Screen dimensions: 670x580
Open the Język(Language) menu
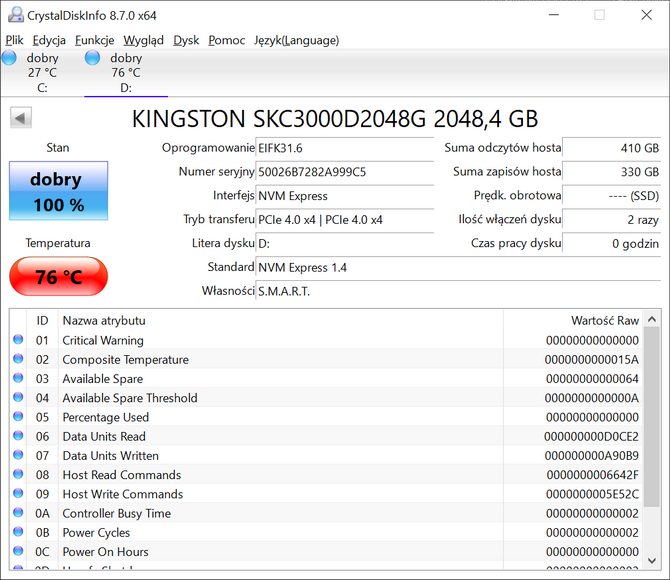pos(297,40)
